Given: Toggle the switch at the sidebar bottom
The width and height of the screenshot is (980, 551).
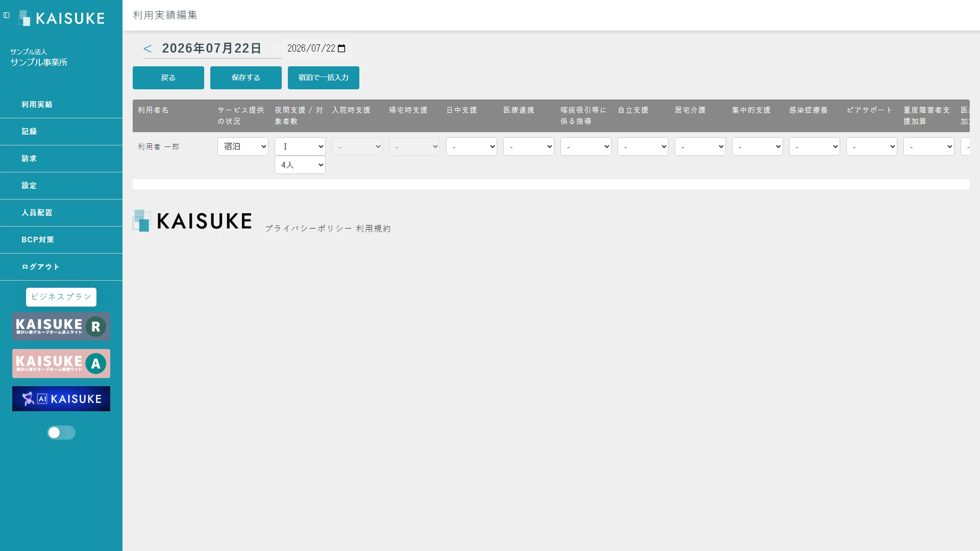Looking at the screenshot, I should point(61,433).
